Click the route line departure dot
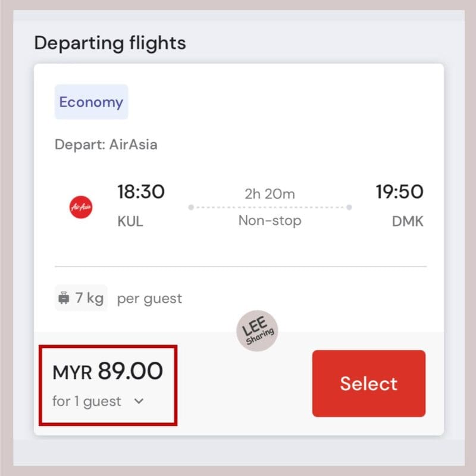Viewport: 476px width, 476px height. pos(191,207)
